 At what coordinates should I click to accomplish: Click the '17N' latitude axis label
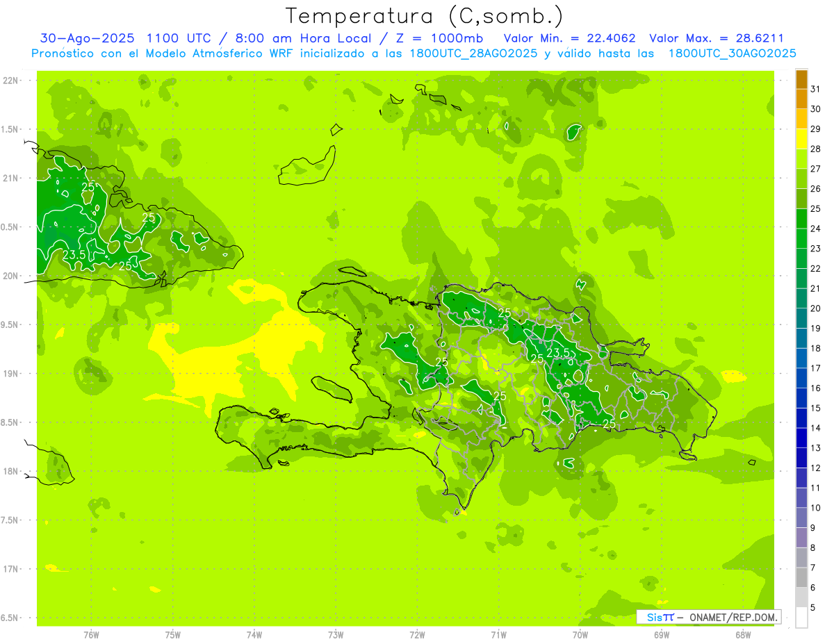(x=11, y=569)
